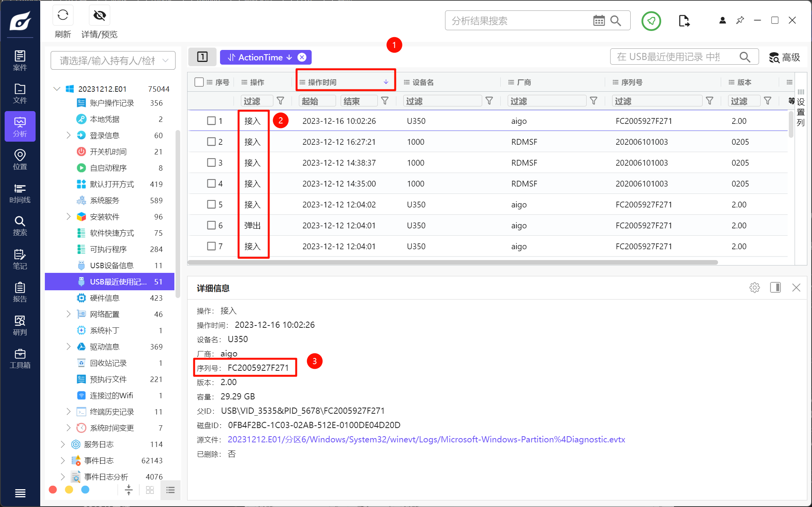Expand the 安装软件 tree node
The image size is (812, 507).
pyautogui.click(x=68, y=217)
